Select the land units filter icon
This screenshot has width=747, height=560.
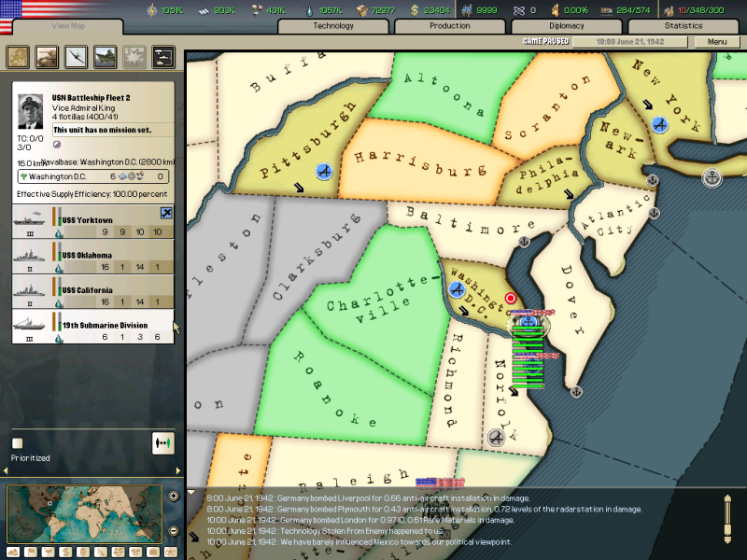pos(47,57)
